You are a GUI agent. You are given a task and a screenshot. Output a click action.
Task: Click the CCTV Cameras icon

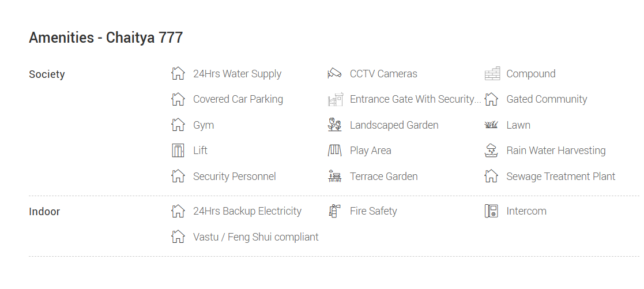pyautogui.click(x=335, y=74)
